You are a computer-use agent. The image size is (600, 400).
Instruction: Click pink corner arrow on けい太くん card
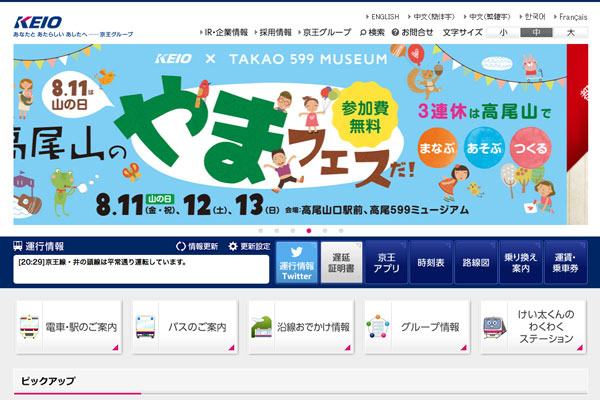(580, 348)
